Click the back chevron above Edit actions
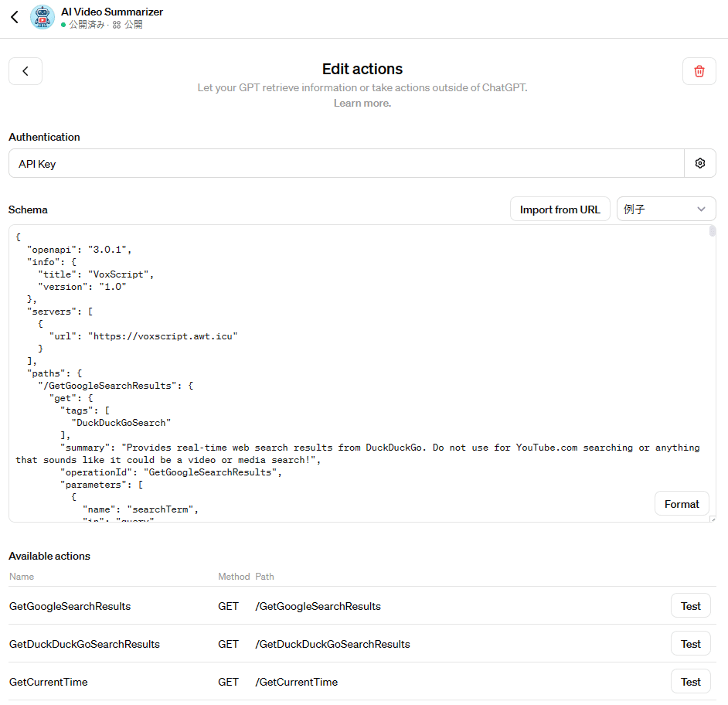This screenshot has width=728, height=705. (25, 70)
